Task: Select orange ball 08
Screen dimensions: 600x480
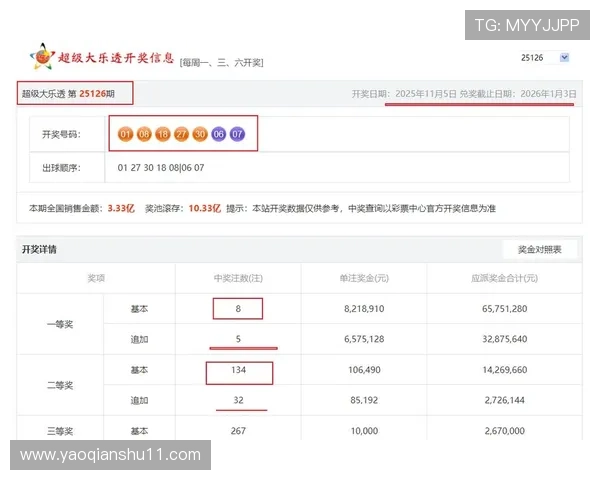Action: pos(144,134)
